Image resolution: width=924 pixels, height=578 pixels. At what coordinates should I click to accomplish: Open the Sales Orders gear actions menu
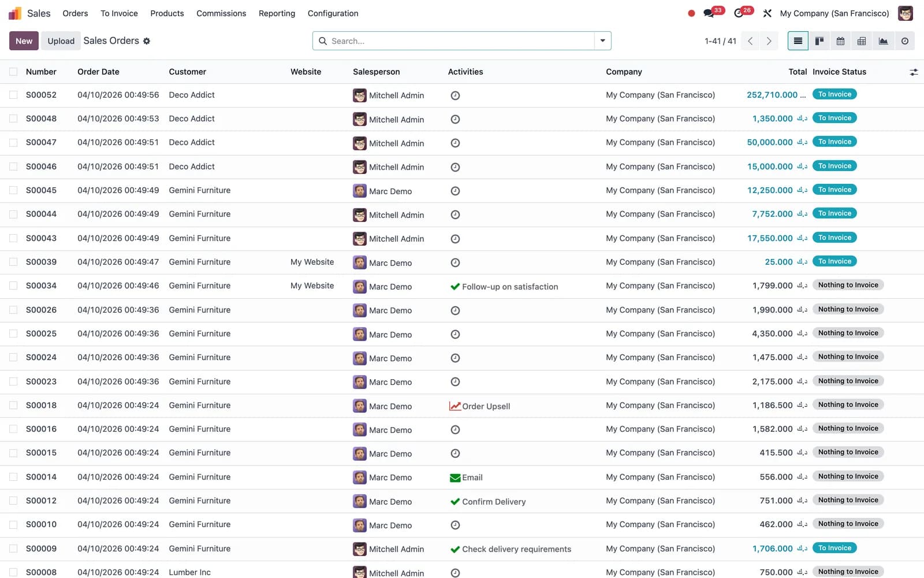click(147, 41)
